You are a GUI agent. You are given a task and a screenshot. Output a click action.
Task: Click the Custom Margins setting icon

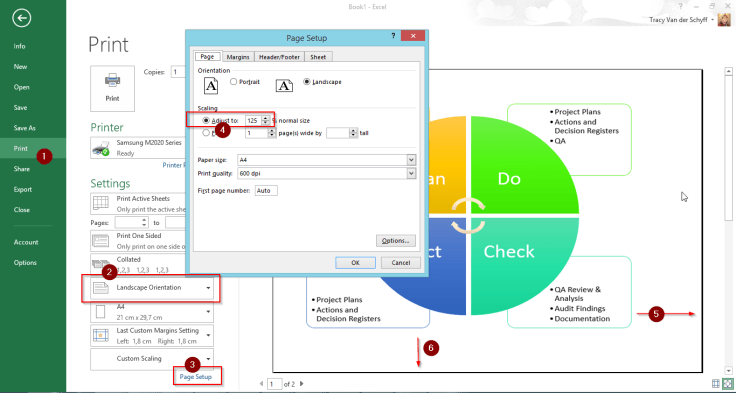click(x=101, y=335)
